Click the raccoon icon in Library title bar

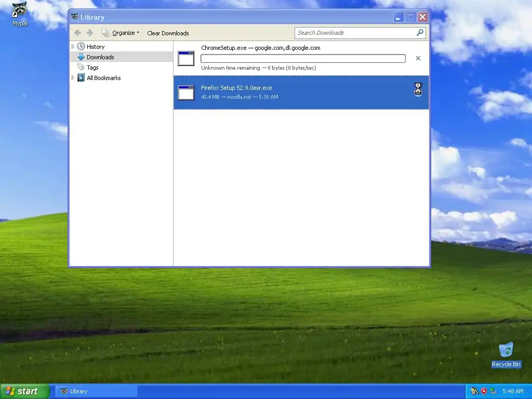coord(75,17)
